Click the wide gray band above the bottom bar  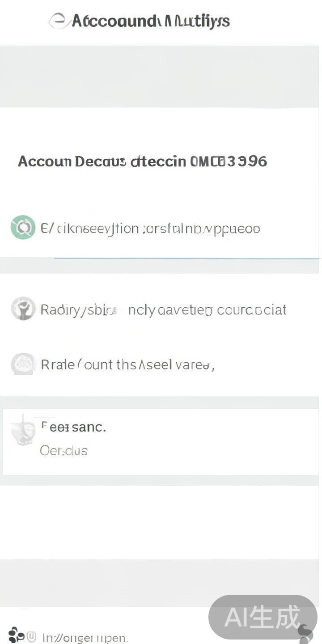coord(161,583)
